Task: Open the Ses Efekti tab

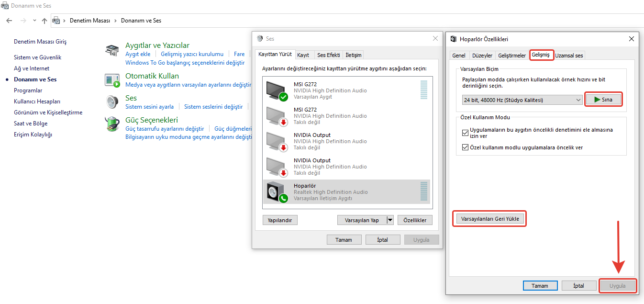Action: [x=329, y=55]
